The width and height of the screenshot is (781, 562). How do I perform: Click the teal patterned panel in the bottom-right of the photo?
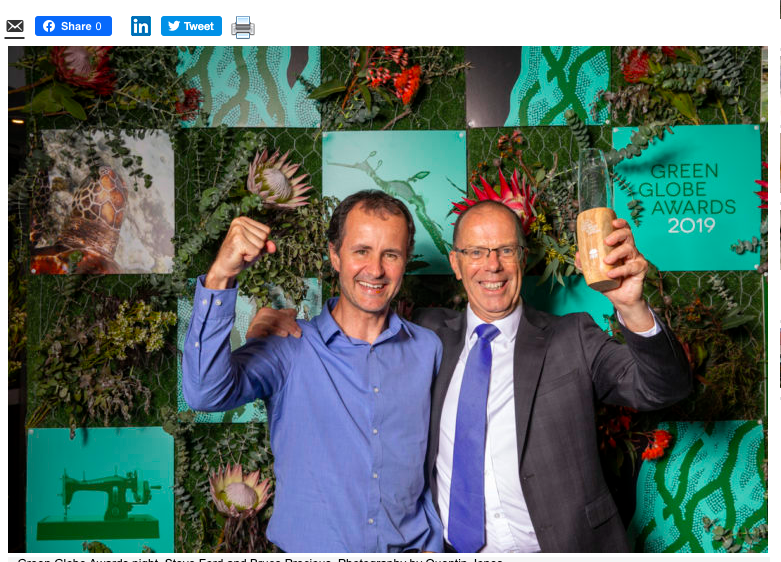point(698,487)
